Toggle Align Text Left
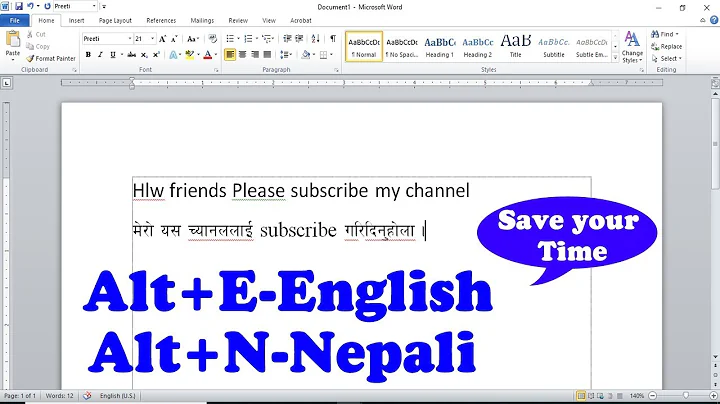 click(x=230, y=55)
